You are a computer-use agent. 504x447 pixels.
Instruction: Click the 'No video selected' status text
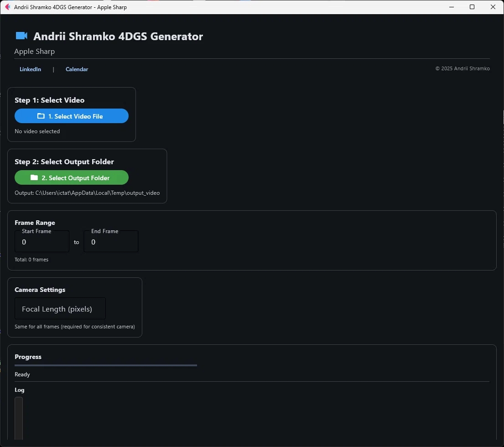pyautogui.click(x=37, y=131)
